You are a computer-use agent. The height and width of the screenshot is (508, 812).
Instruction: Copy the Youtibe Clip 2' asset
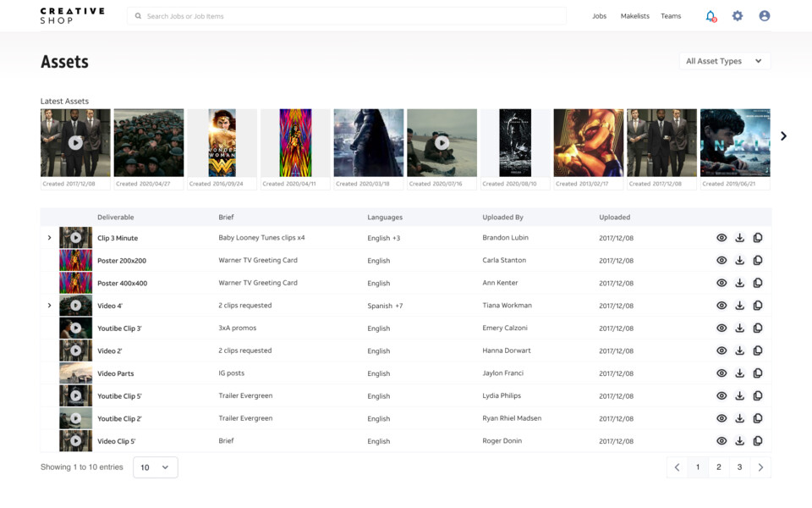click(758, 418)
